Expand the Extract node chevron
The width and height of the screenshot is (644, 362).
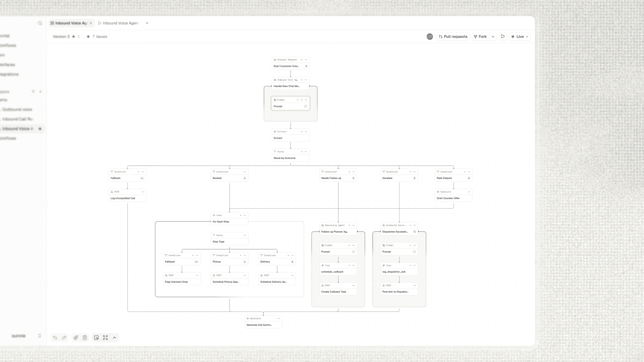(x=301, y=132)
